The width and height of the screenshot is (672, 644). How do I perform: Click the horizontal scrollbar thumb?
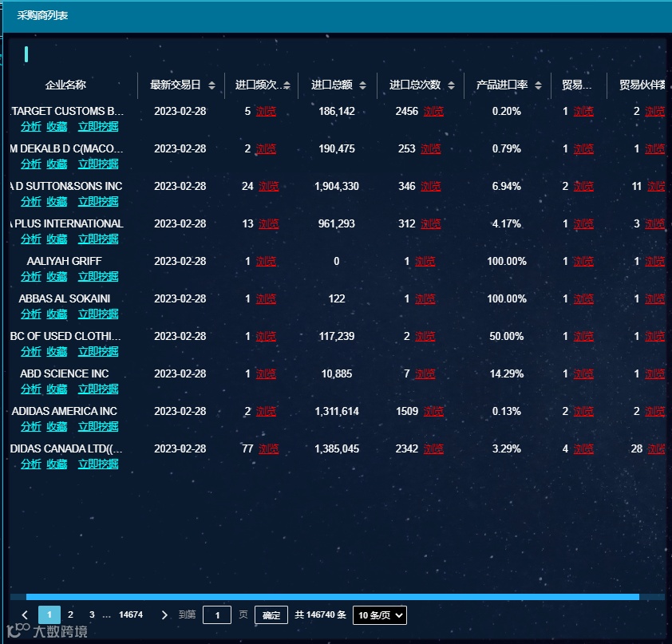point(333,596)
